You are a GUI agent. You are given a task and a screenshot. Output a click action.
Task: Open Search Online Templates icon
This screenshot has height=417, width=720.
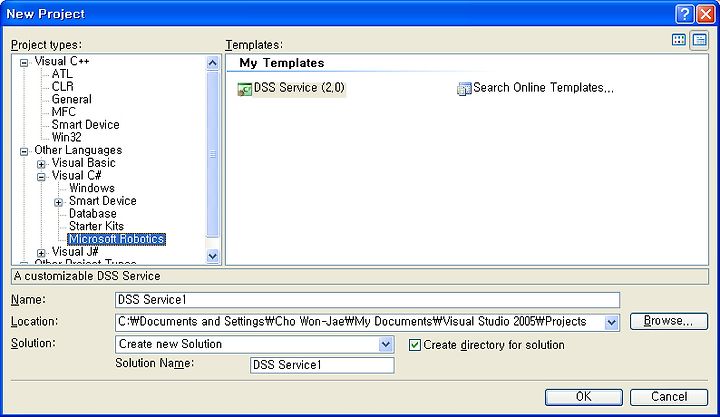point(464,89)
